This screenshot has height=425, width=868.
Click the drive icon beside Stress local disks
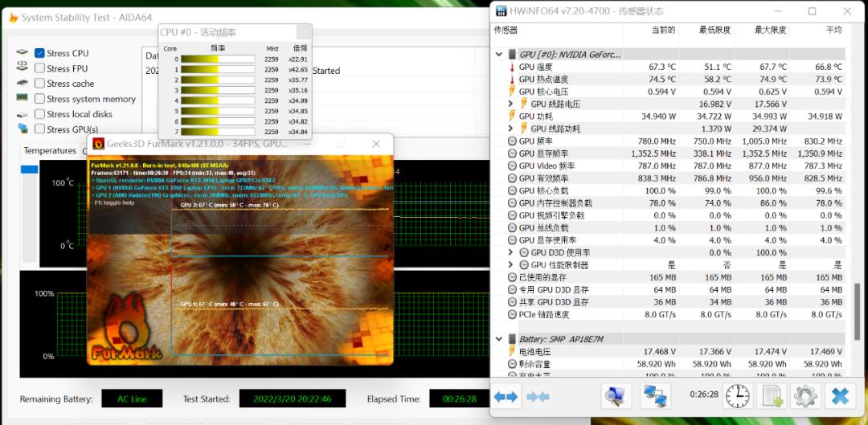[23, 114]
